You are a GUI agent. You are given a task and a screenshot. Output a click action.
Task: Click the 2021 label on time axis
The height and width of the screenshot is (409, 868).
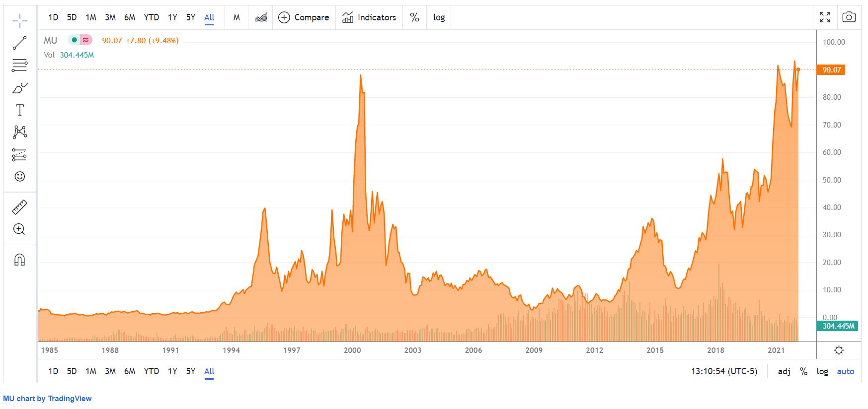776,350
